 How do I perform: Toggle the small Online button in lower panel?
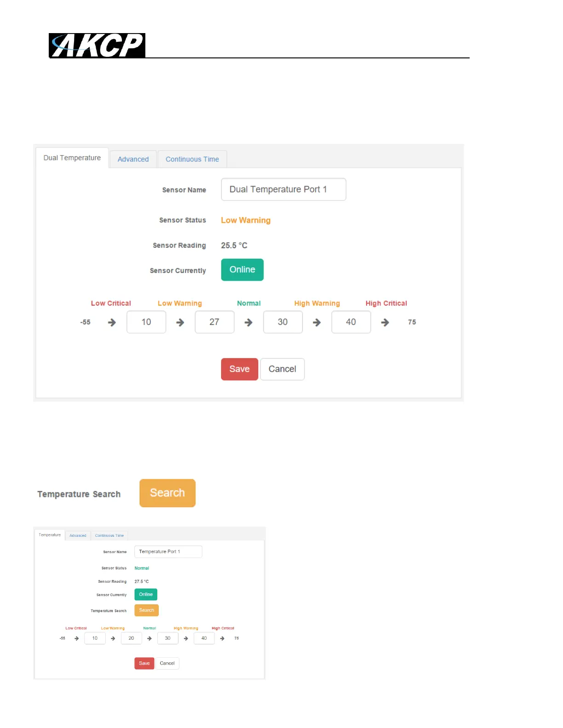tap(146, 594)
